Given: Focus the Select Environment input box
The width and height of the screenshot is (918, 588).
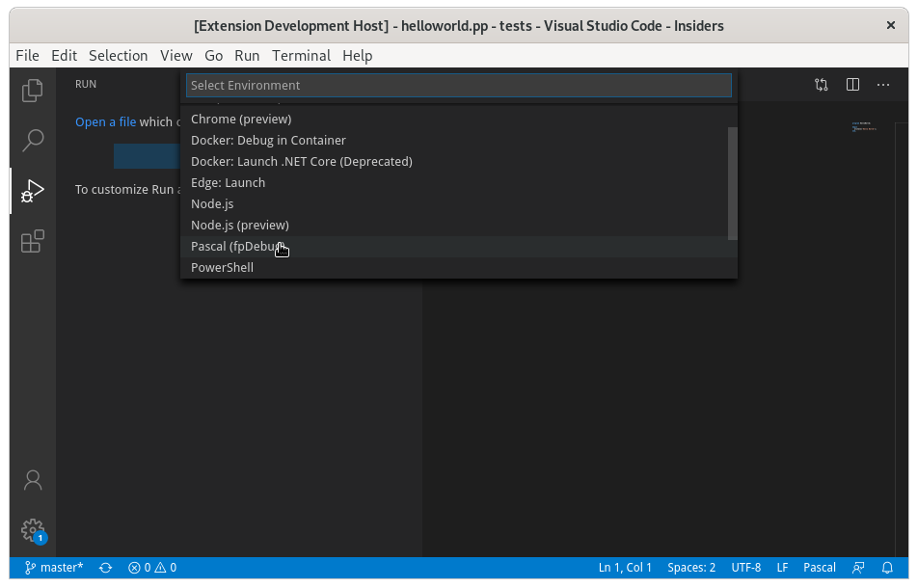Looking at the screenshot, I should (x=459, y=86).
